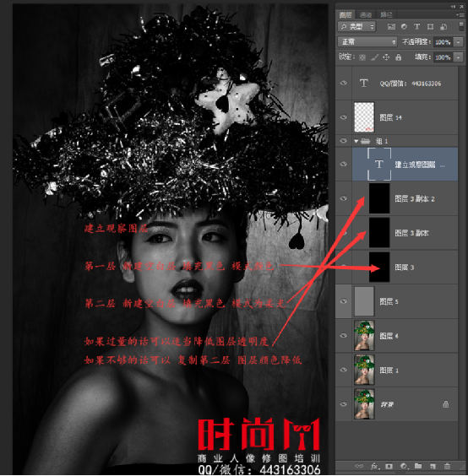This screenshot has height=476, width=468.
Task: Delete layer trash icon
Action: [447, 466]
